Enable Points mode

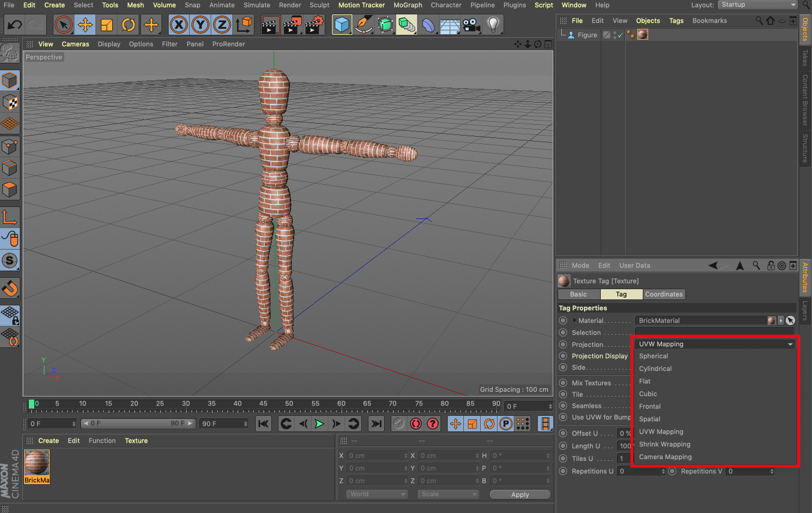[10, 146]
